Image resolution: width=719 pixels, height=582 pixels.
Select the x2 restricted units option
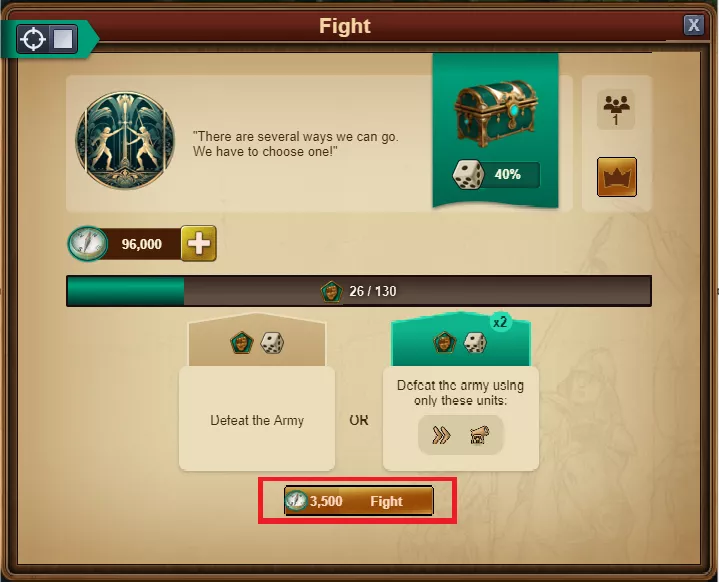pyautogui.click(x=461, y=418)
